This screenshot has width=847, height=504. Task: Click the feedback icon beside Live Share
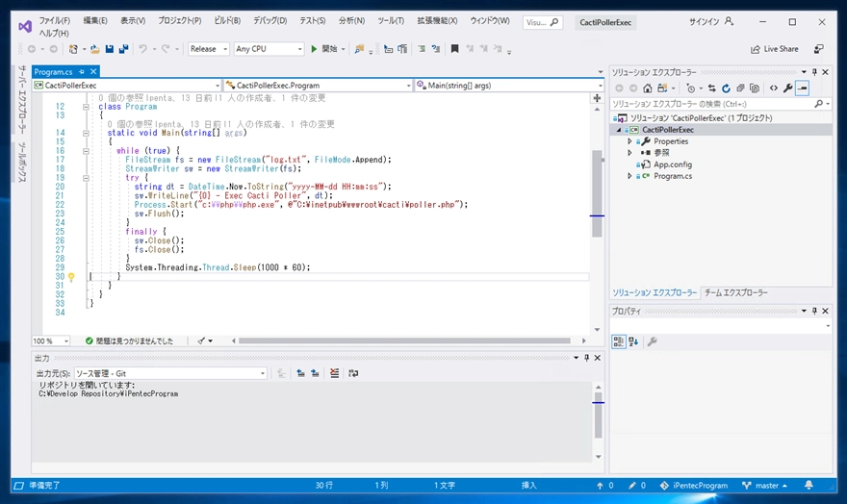pyautogui.click(x=819, y=49)
